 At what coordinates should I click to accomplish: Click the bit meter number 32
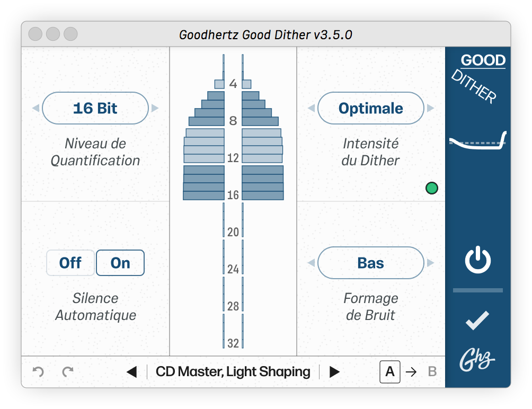[233, 343]
